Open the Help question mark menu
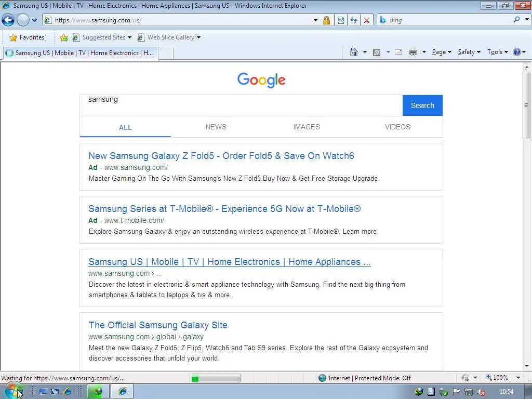The height and width of the screenshot is (399, 532). 519,52
